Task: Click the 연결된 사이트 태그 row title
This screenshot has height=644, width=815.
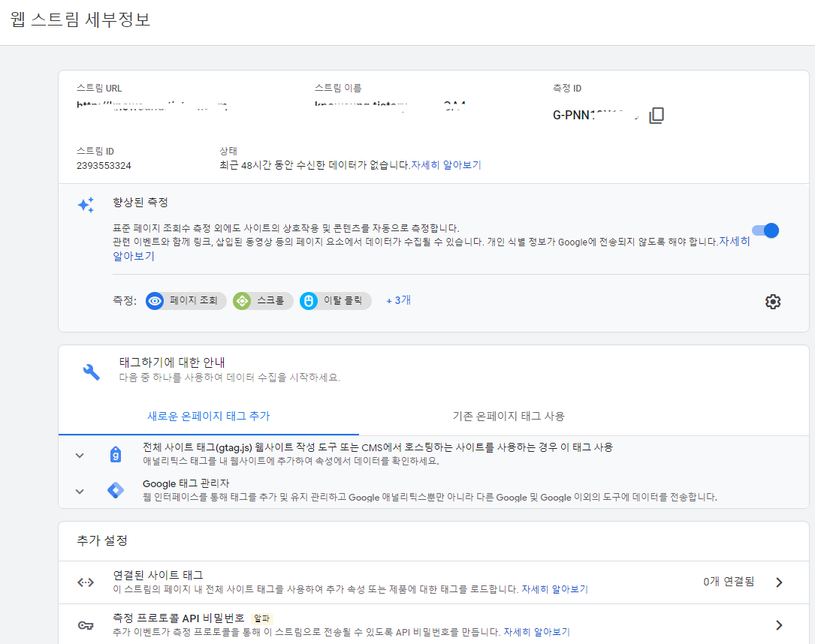Action: click(x=158, y=575)
